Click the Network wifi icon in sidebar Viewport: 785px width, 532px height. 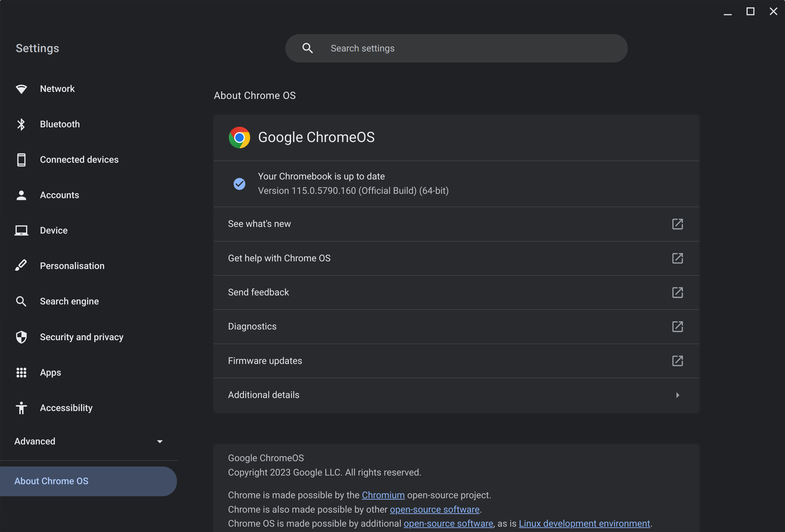click(x=21, y=89)
